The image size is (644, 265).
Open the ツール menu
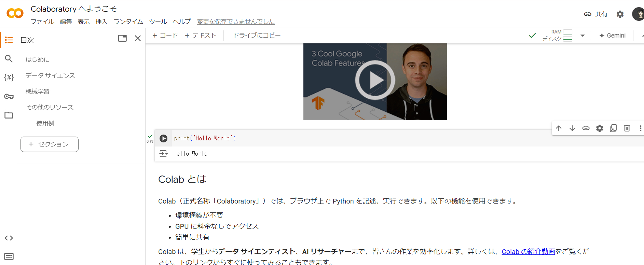[x=158, y=22]
